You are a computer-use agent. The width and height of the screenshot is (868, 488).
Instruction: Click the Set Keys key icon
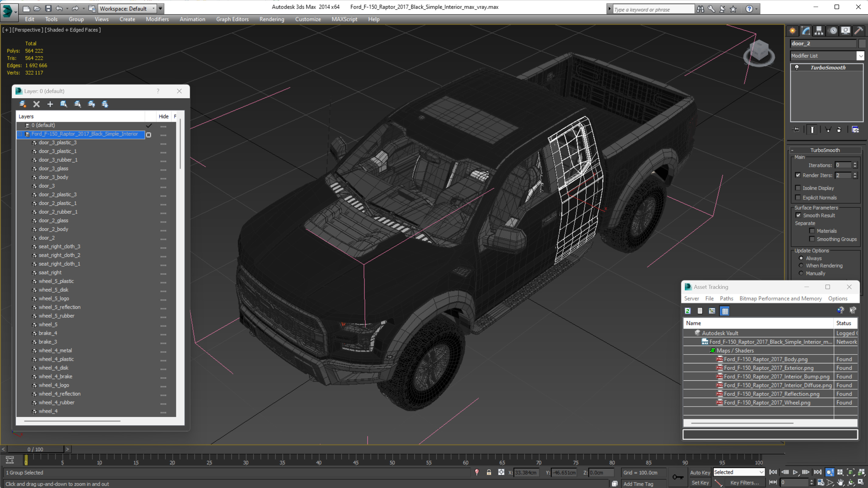678,477
